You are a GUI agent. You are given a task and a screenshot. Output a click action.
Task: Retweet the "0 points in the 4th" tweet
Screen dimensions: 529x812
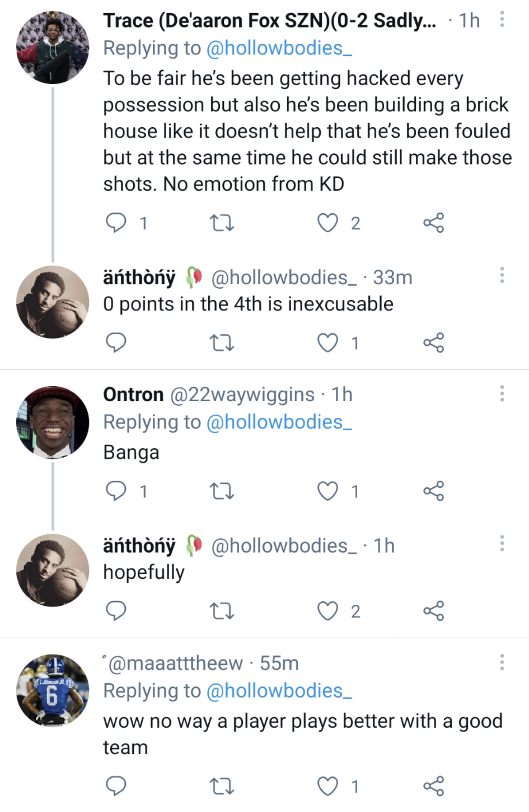(221, 343)
